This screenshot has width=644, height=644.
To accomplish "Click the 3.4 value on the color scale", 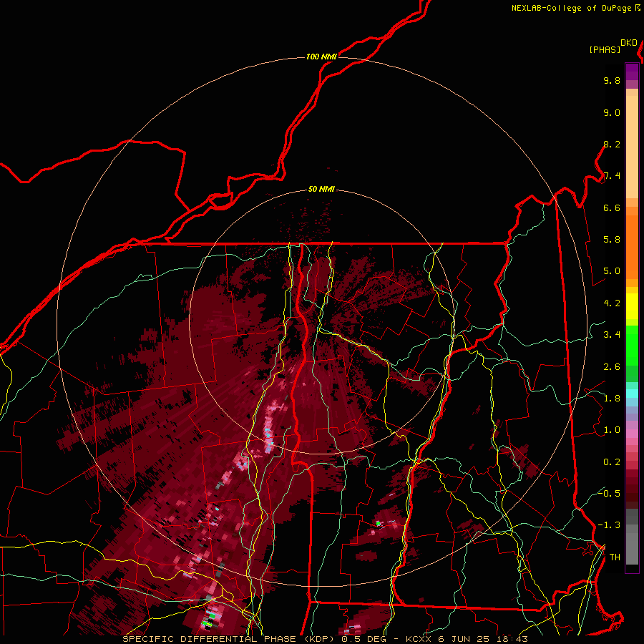I will tap(612, 335).
